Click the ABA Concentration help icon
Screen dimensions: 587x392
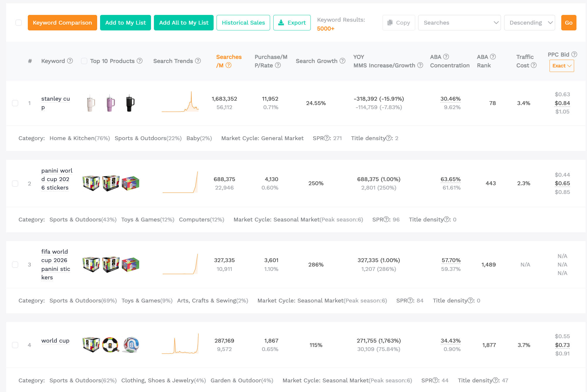click(x=446, y=57)
